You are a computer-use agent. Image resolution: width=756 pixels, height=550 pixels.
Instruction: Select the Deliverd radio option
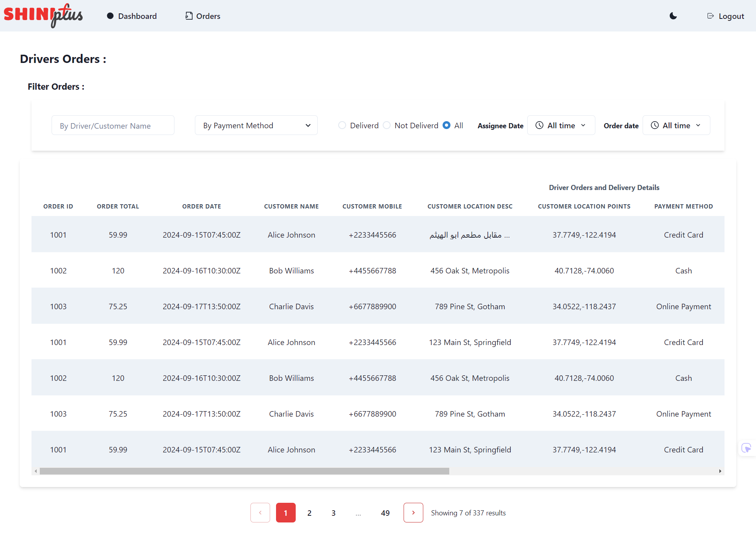342,125
